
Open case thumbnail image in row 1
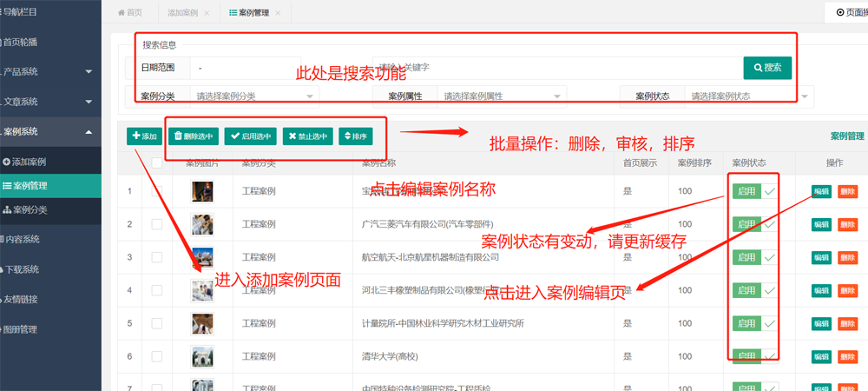click(x=202, y=192)
